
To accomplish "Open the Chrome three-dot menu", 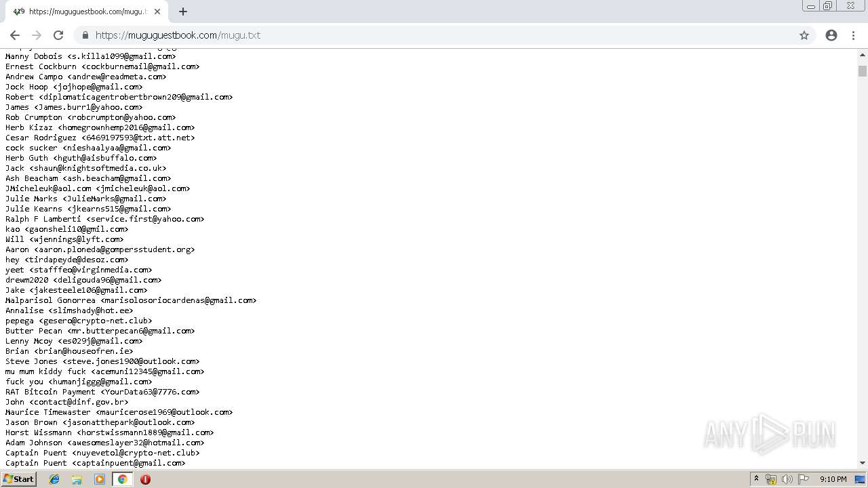I will pos(854,35).
